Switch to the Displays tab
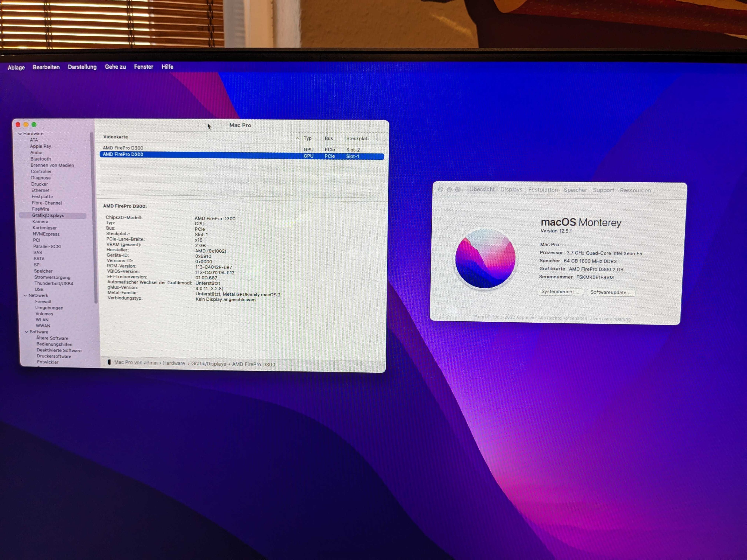Viewport: 747px width, 560px height. pos(511,190)
